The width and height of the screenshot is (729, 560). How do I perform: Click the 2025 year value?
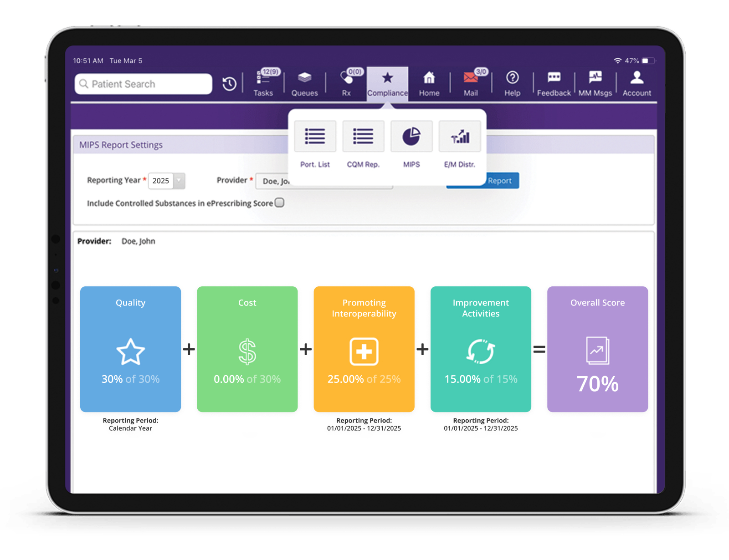click(x=160, y=181)
